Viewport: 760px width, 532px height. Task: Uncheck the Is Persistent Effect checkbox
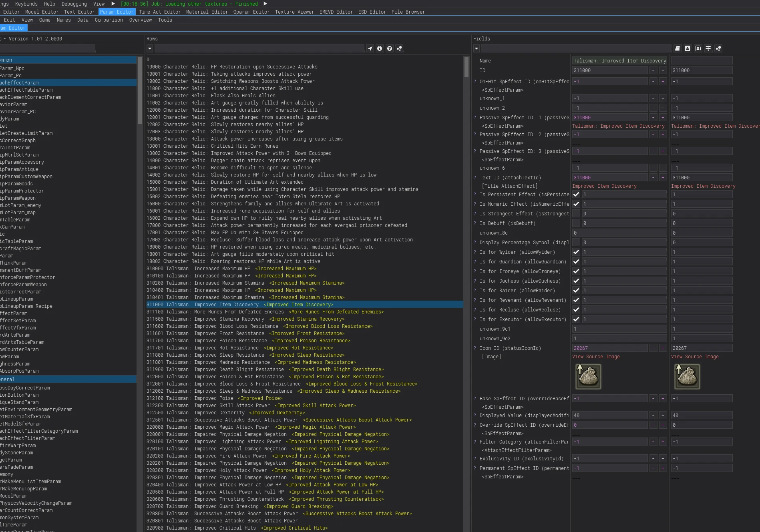tap(576, 195)
